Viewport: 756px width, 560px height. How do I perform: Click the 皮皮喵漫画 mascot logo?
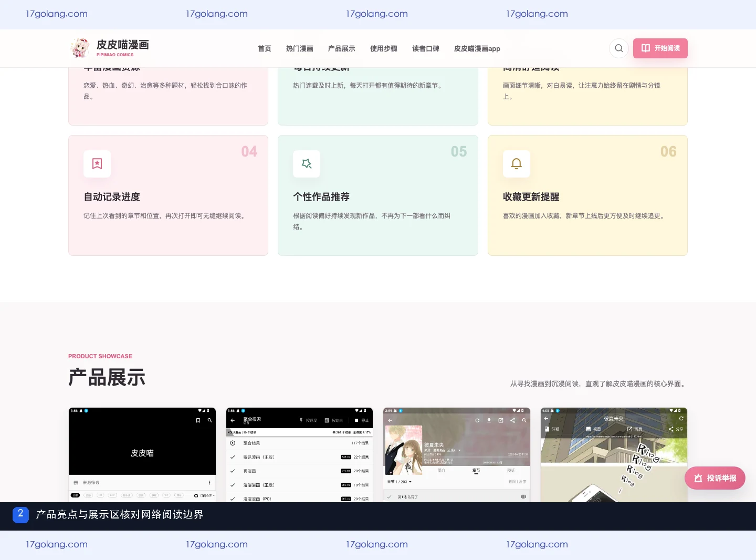click(x=80, y=48)
